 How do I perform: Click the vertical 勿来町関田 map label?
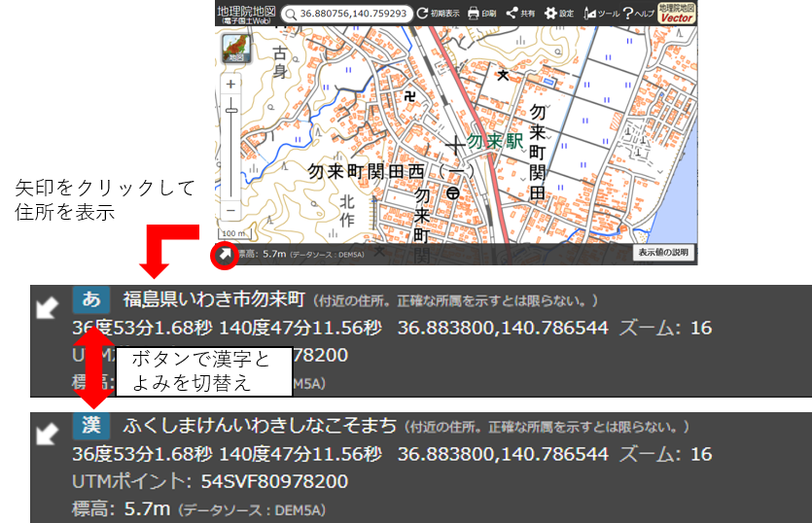538,153
